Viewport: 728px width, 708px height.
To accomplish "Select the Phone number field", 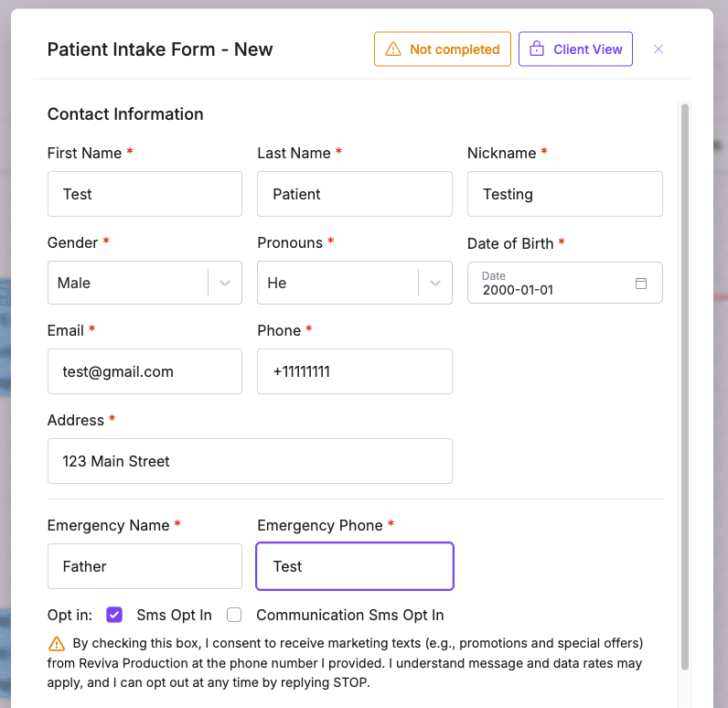I will coord(354,371).
